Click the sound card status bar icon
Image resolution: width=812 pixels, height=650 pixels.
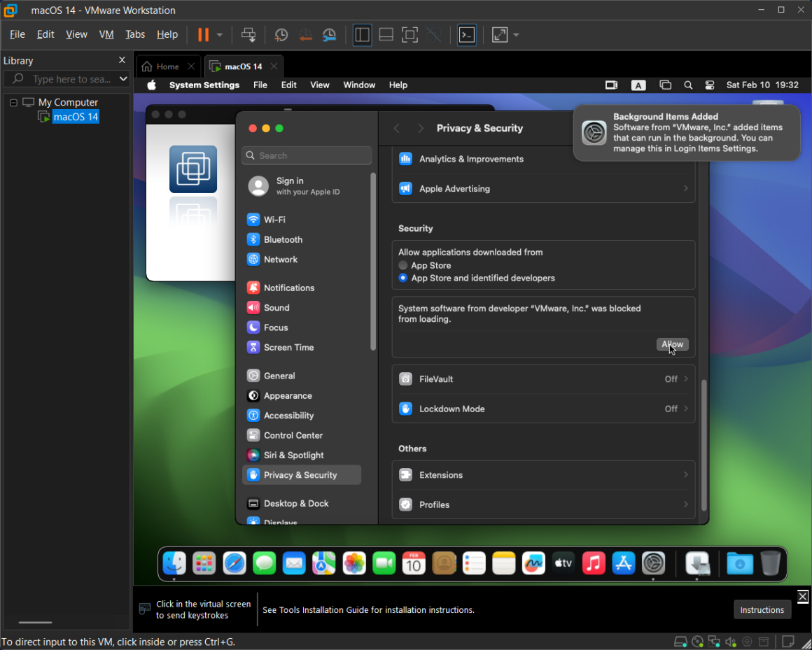click(731, 642)
